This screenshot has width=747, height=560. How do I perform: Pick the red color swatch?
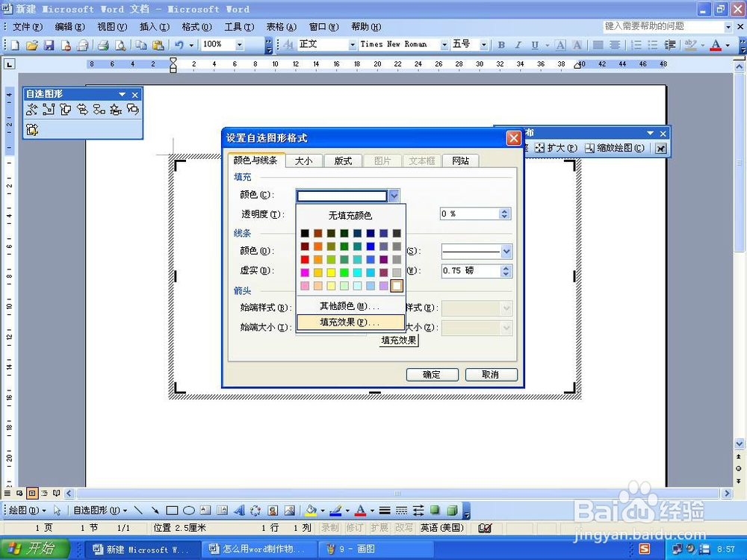(x=305, y=260)
